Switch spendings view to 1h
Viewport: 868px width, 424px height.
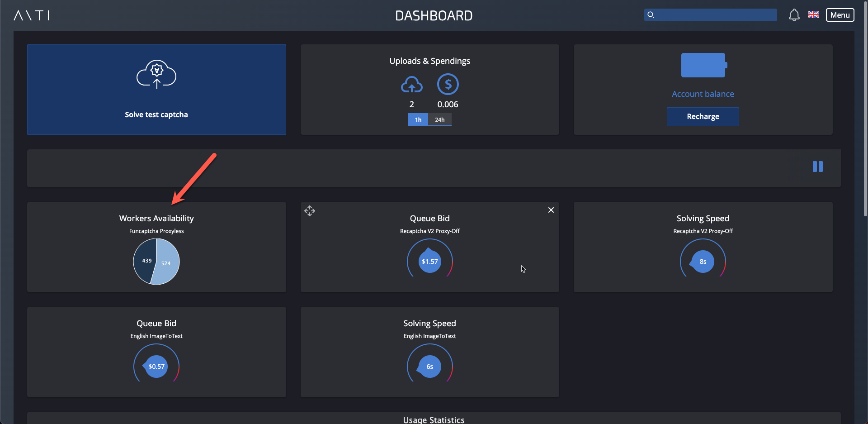(418, 119)
